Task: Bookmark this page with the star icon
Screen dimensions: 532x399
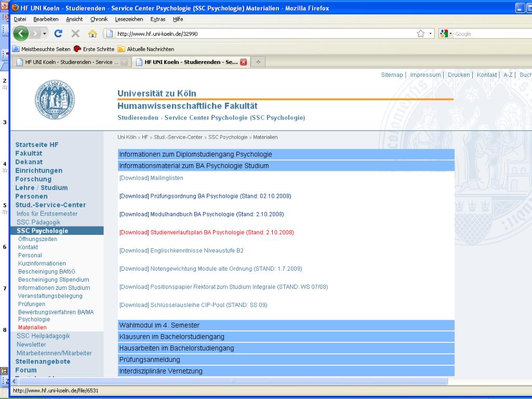Action: point(421,34)
